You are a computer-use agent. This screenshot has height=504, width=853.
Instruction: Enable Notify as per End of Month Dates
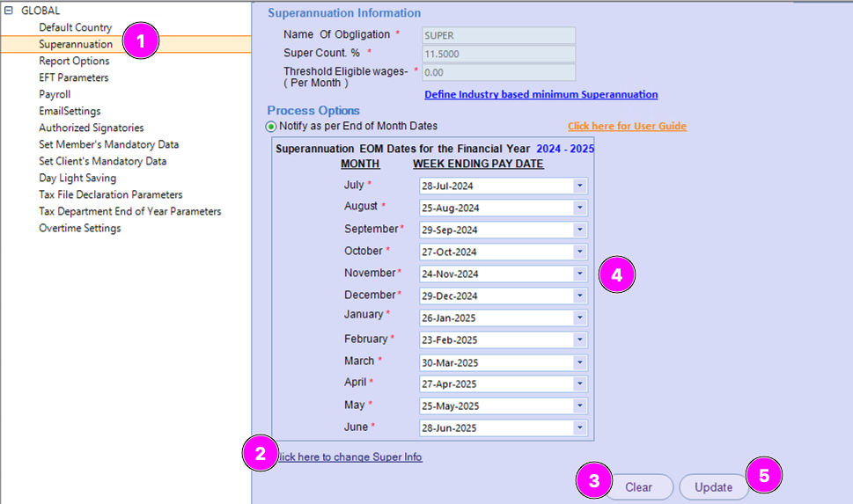271,127
